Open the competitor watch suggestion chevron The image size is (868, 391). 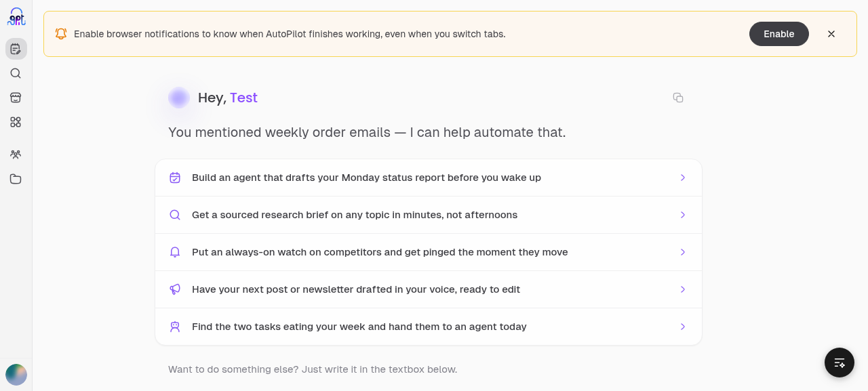[683, 252]
